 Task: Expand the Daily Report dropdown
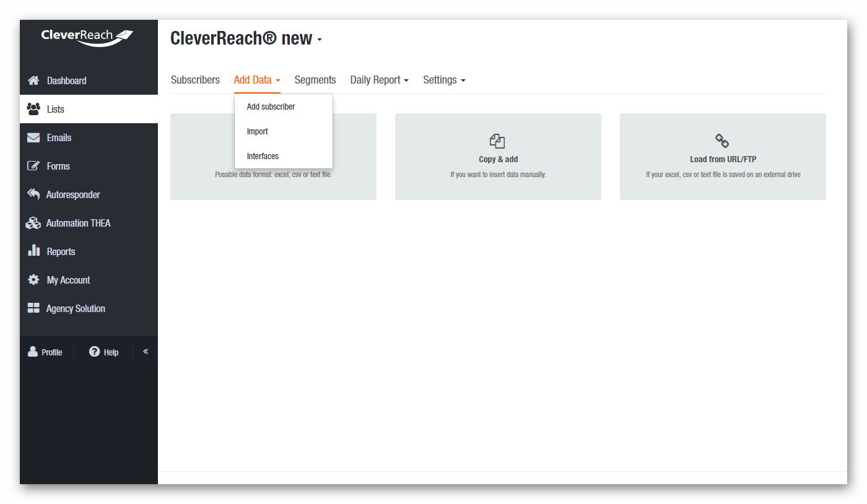[379, 80]
